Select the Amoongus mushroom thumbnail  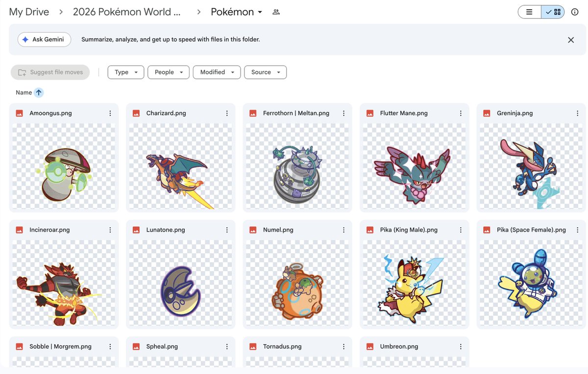click(64, 166)
